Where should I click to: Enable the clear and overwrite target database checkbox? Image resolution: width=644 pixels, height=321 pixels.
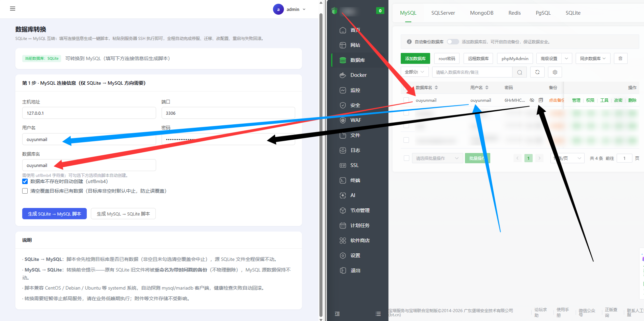pyautogui.click(x=25, y=191)
